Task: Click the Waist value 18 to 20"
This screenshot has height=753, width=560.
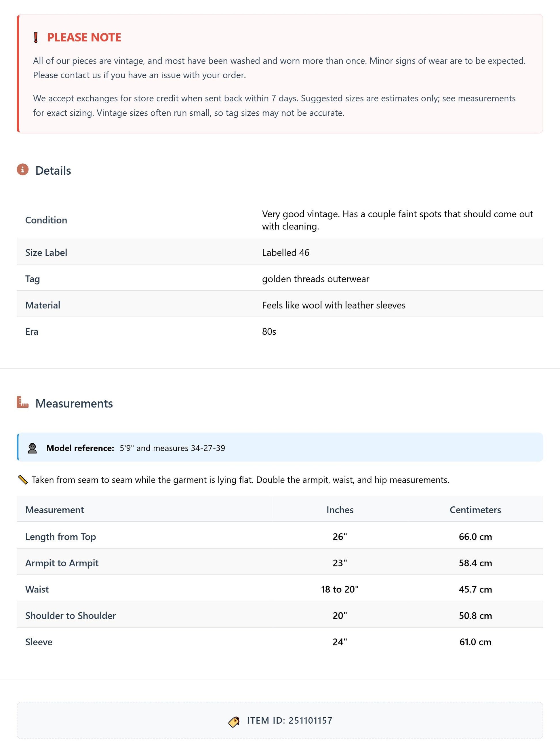Action: coord(340,589)
